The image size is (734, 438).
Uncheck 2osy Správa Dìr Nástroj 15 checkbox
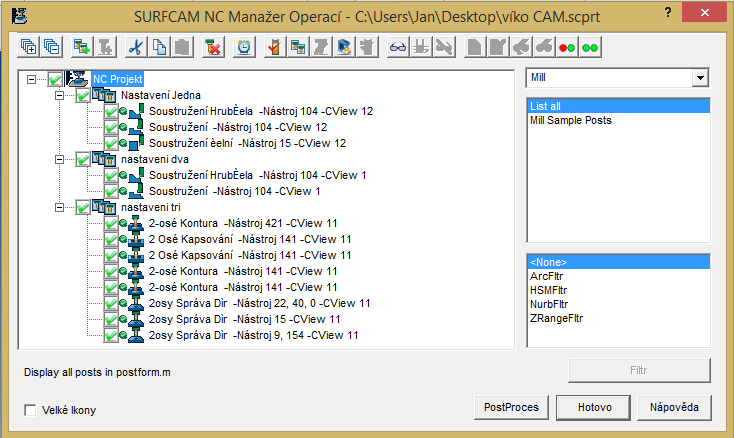[x=111, y=320]
